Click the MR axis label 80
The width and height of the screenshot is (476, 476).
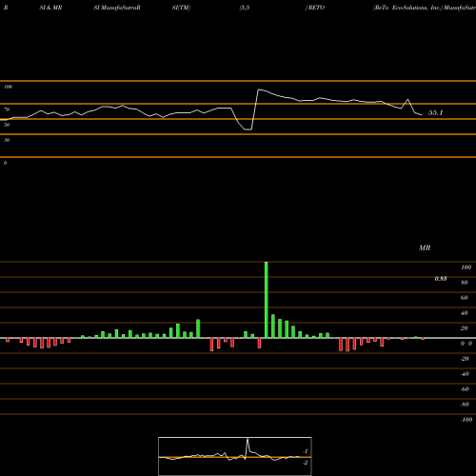[465, 283]
